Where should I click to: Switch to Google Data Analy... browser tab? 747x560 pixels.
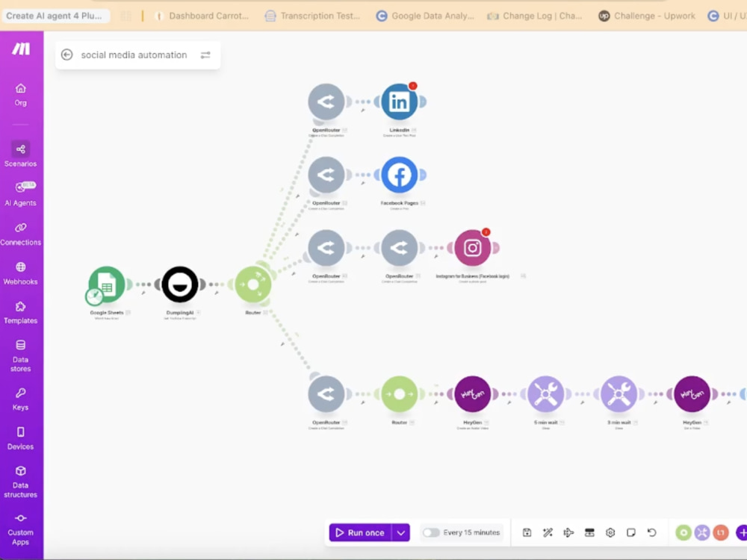(426, 16)
